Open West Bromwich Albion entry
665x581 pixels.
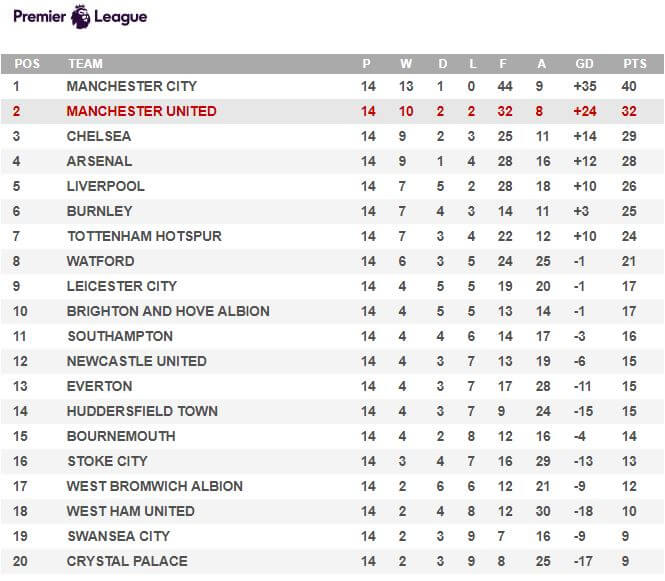click(154, 486)
